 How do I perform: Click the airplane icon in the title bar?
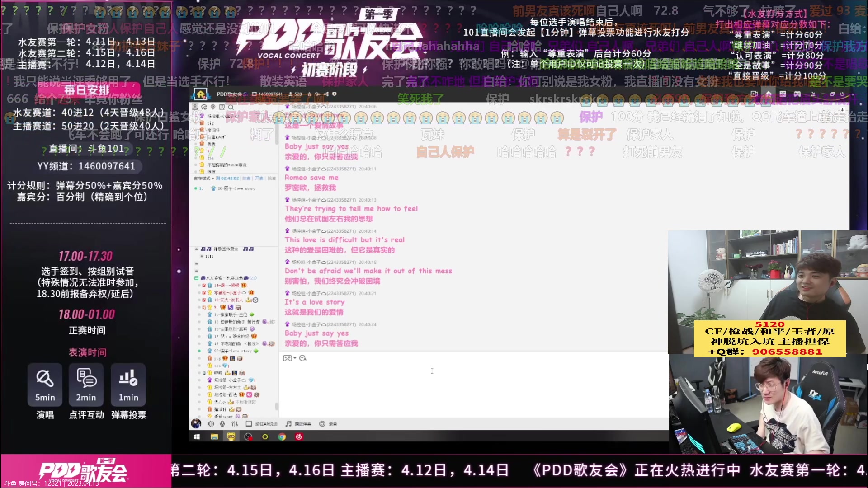point(317,94)
